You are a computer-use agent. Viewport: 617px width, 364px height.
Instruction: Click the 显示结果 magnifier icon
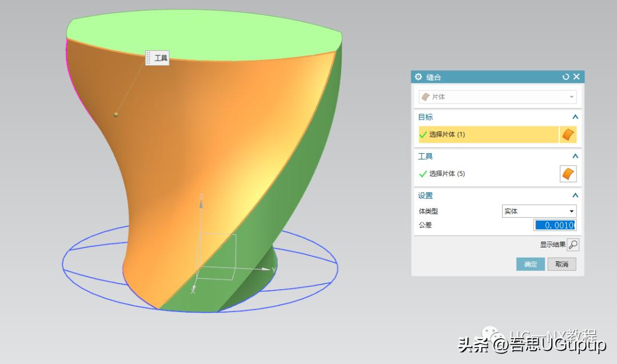574,245
